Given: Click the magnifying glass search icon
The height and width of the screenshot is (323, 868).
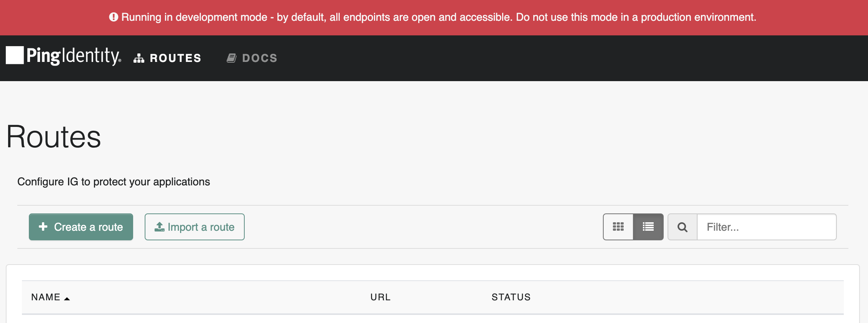Looking at the screenshot, I should point(682,227).
